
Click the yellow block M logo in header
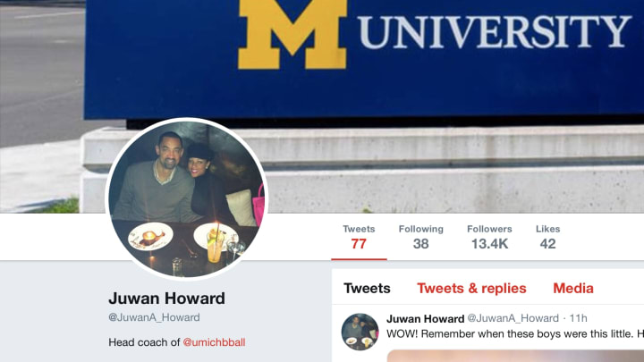click(x=292, y=35)
